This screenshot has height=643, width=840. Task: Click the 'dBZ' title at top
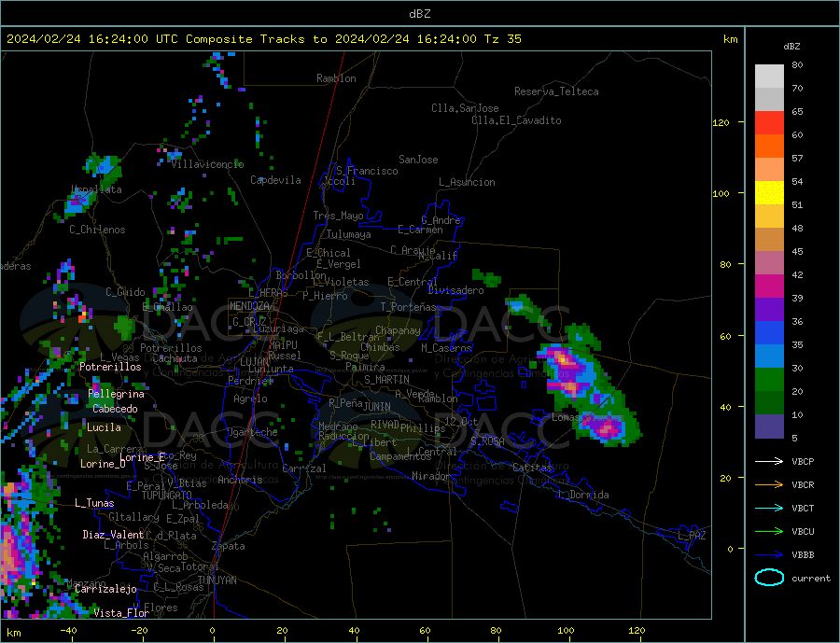pos(419,14)
